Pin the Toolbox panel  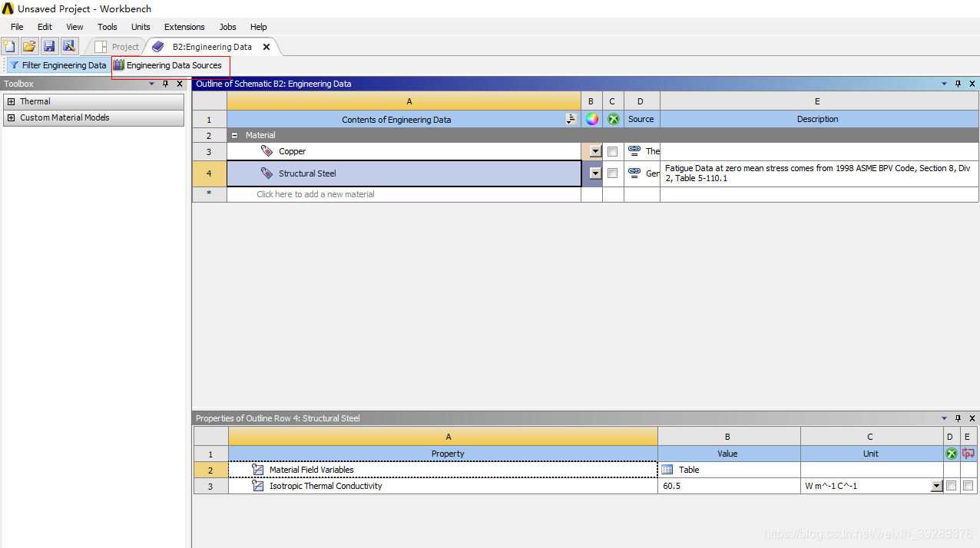pyautogui.click(x=165, y=84)
